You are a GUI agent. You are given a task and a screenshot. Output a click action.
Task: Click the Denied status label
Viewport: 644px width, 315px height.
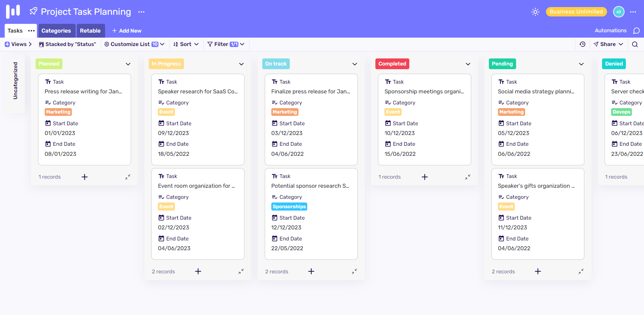614,64
